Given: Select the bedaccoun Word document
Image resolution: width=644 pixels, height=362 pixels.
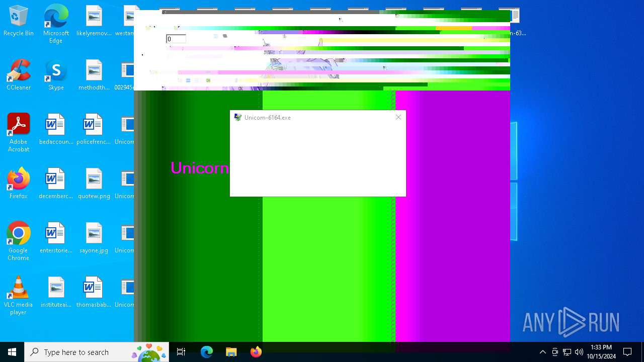Looking at the screenshot, I should pos(56,130).
